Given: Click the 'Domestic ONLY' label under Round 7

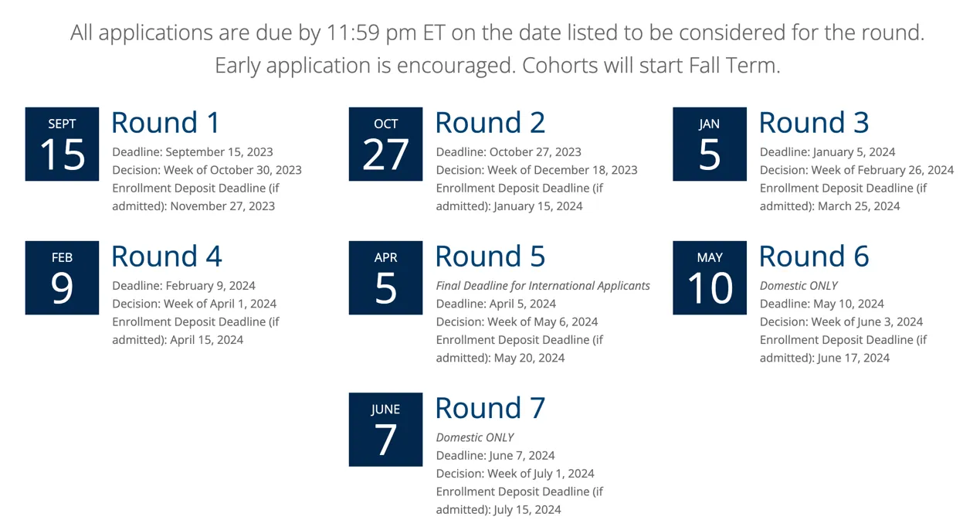Looking at the screenshot, I should click(x=475, y=437).
